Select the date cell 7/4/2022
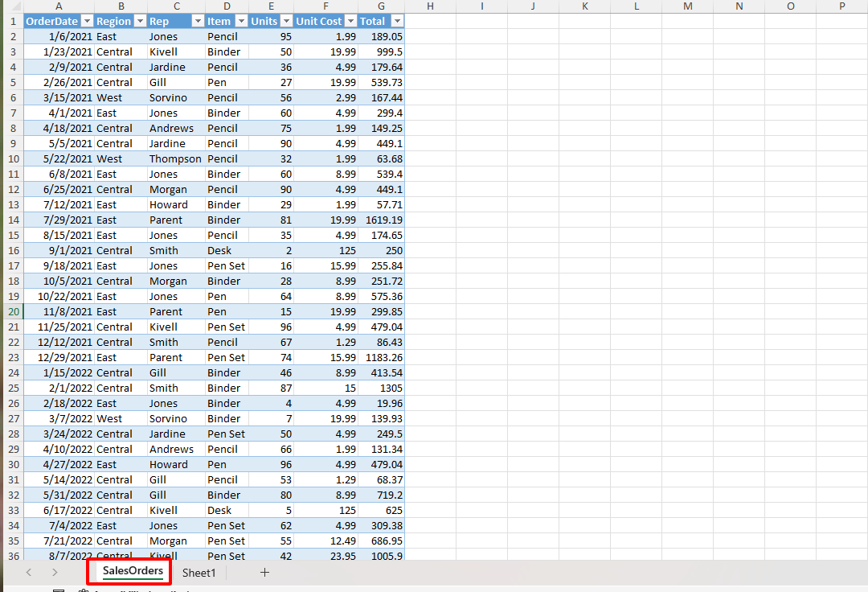 tap(59, 525)
